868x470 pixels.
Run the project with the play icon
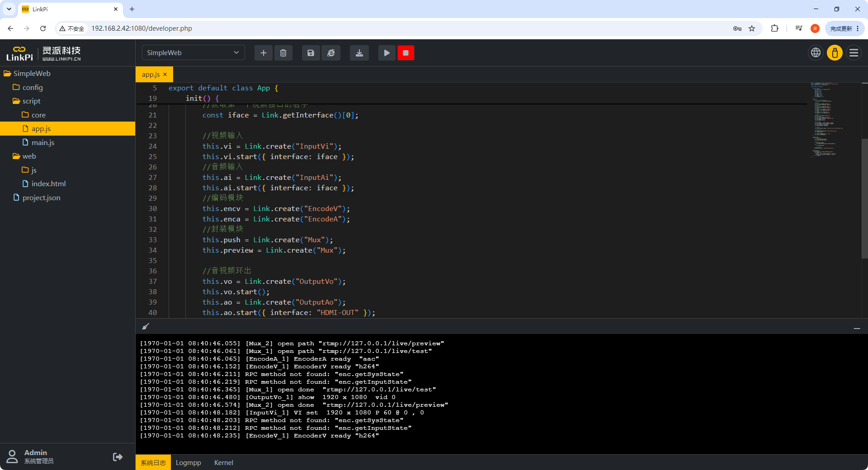pyautogui.click(x=387, y=53)
